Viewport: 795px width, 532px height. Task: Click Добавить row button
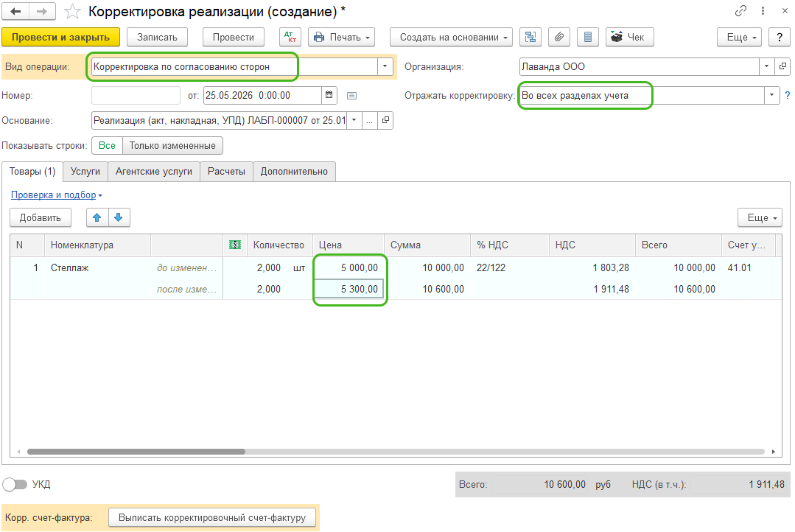(41, 217)
